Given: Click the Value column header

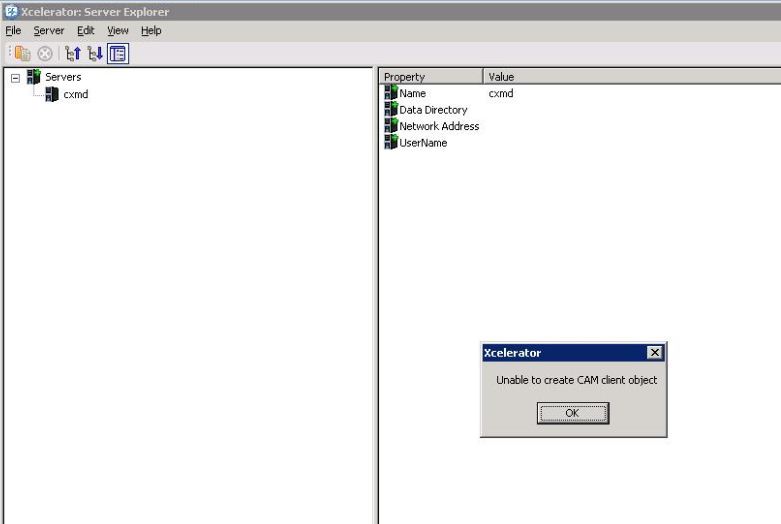Looking at the screenshot, I should (x=632, y=77).
